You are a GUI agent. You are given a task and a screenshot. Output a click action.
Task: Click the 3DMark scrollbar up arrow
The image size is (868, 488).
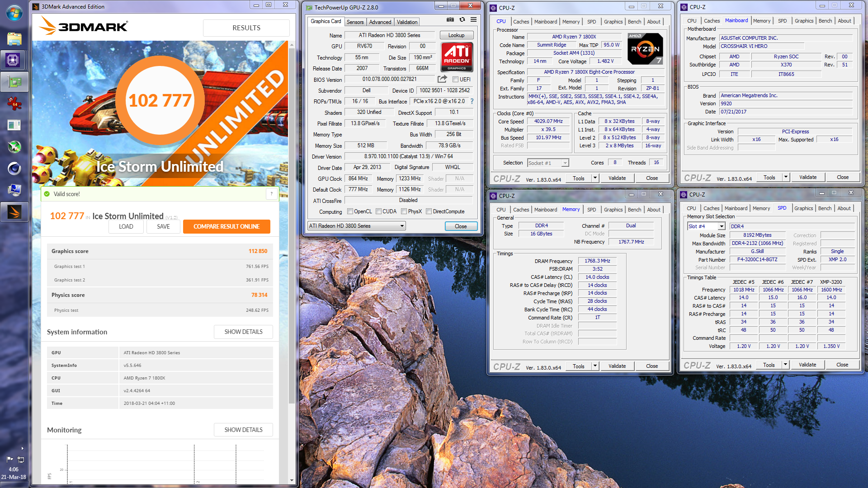292,45
